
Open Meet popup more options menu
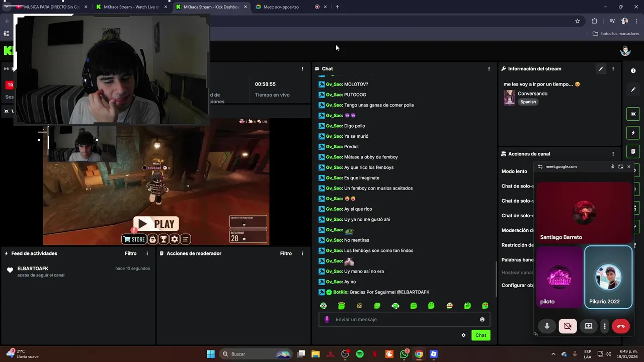605,326
